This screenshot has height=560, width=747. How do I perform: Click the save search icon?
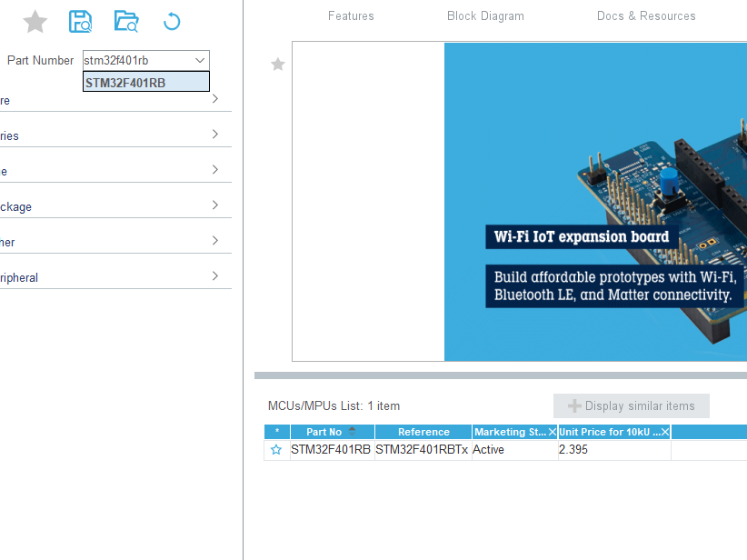80,22
